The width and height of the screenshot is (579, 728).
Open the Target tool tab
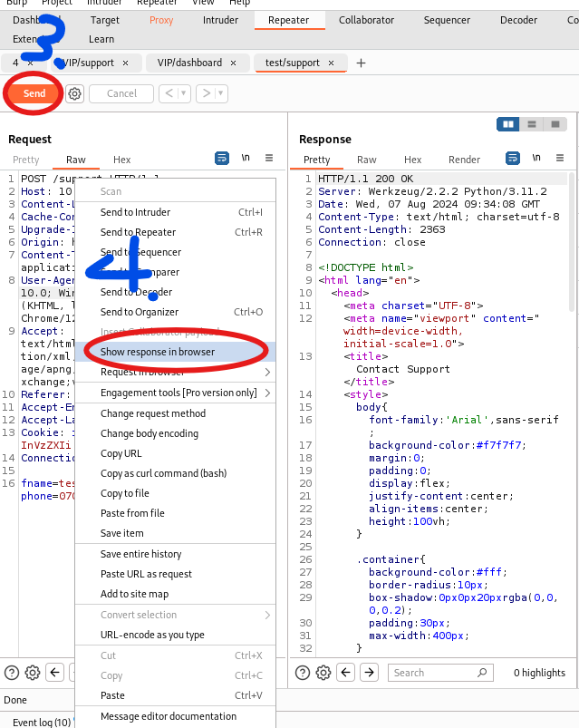coord(105,21)
